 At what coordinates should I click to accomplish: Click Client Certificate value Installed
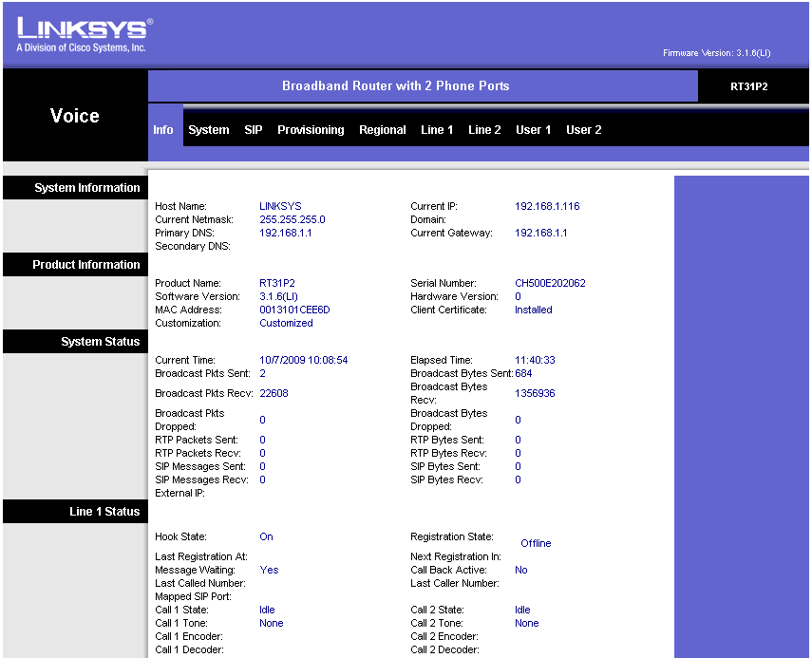pyautogui.click(x=534, y=310)
